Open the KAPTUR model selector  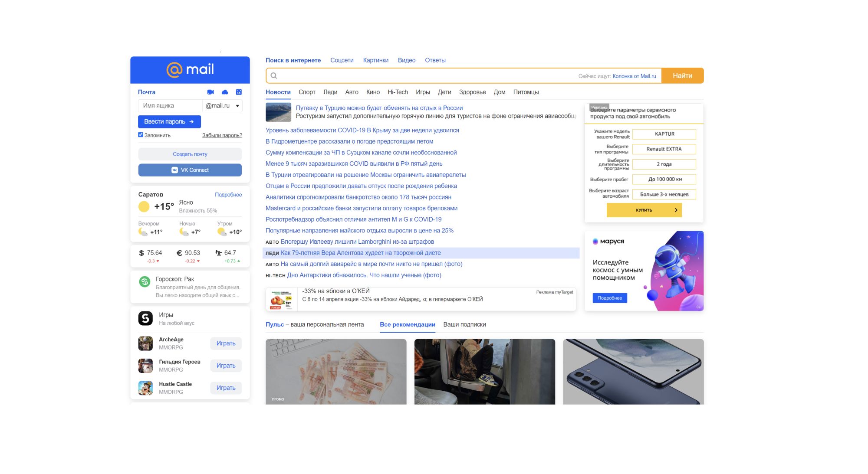[664, 134]
